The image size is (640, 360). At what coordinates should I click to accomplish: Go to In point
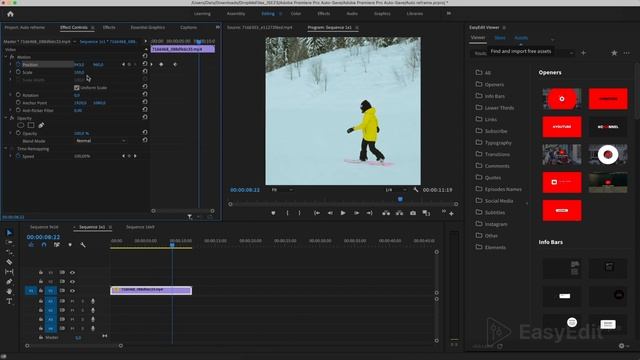pos(317,213)
